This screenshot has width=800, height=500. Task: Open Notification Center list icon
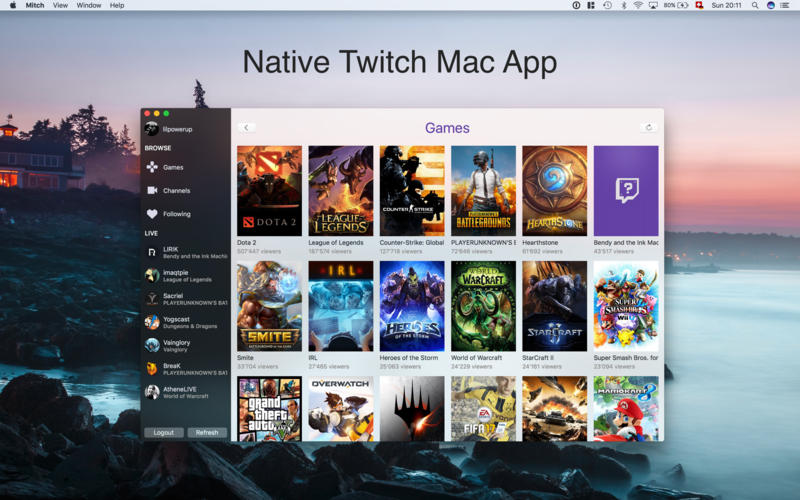pos(785,5)
